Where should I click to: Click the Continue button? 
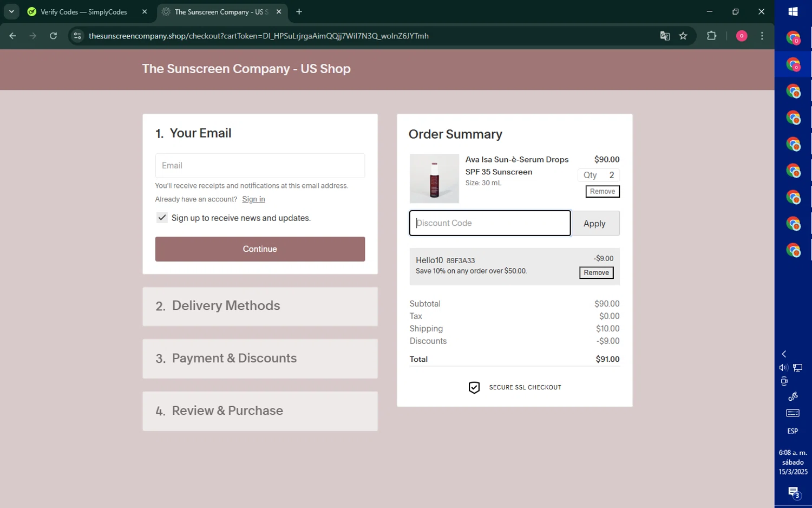260,249
